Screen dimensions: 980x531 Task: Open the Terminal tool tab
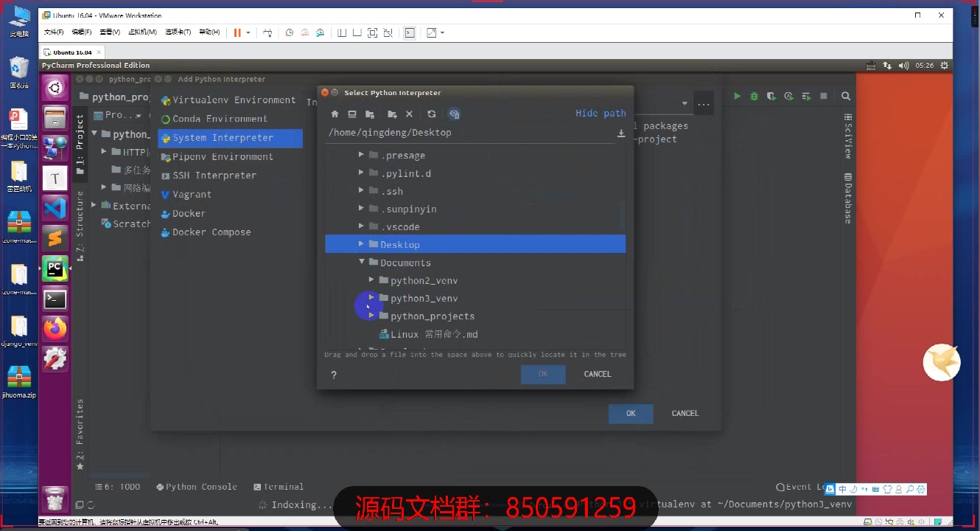pos(279,487)
